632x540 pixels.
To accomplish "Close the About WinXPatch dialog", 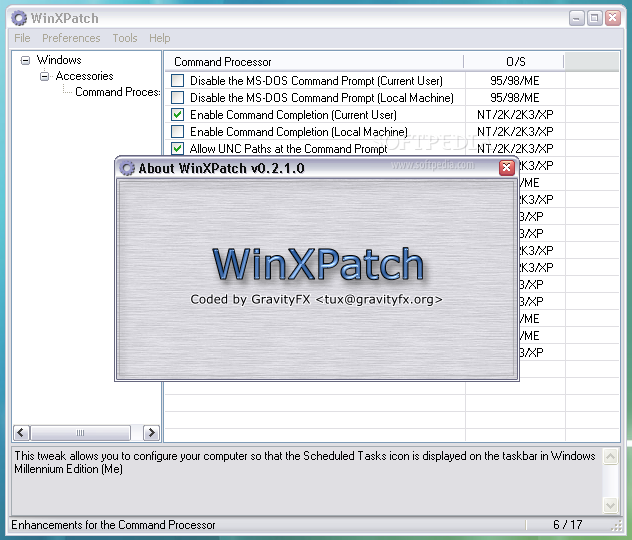I will [507, 168].
